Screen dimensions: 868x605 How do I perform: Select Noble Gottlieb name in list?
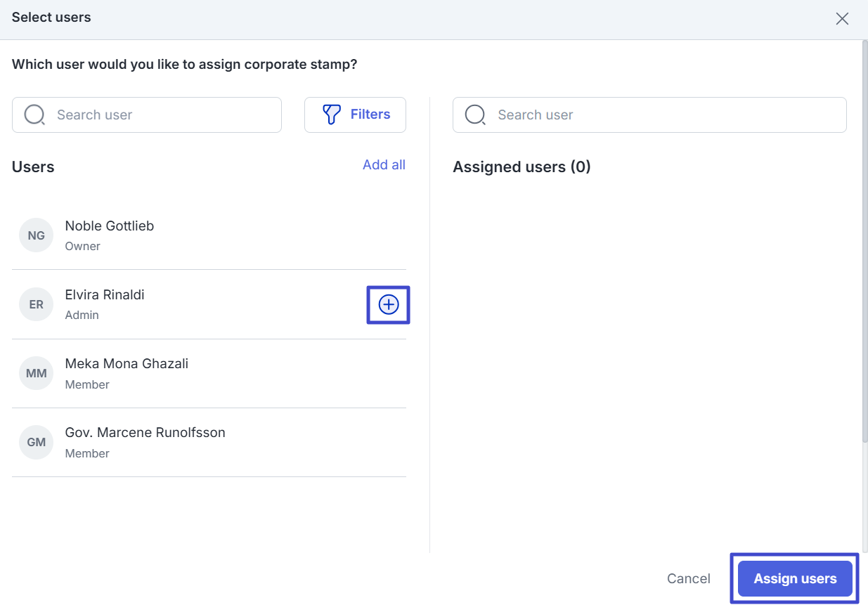pos(110,226)
